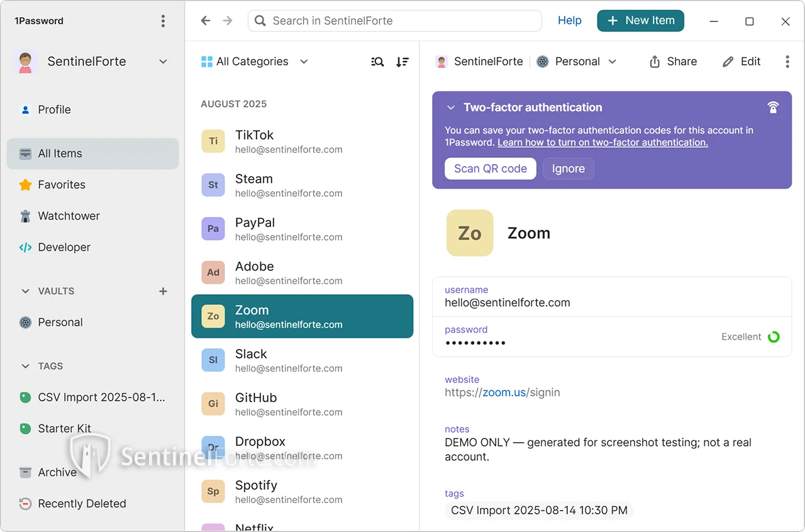Screen dimensions: 805x532
Task: Select the PayPal item
Action: tap(303, 229)
